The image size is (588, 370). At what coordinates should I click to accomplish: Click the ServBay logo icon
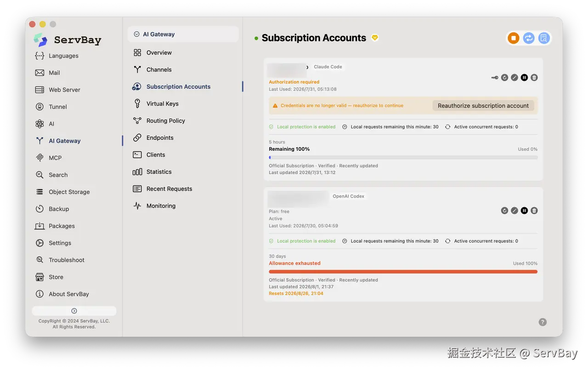tap(40, 40)
